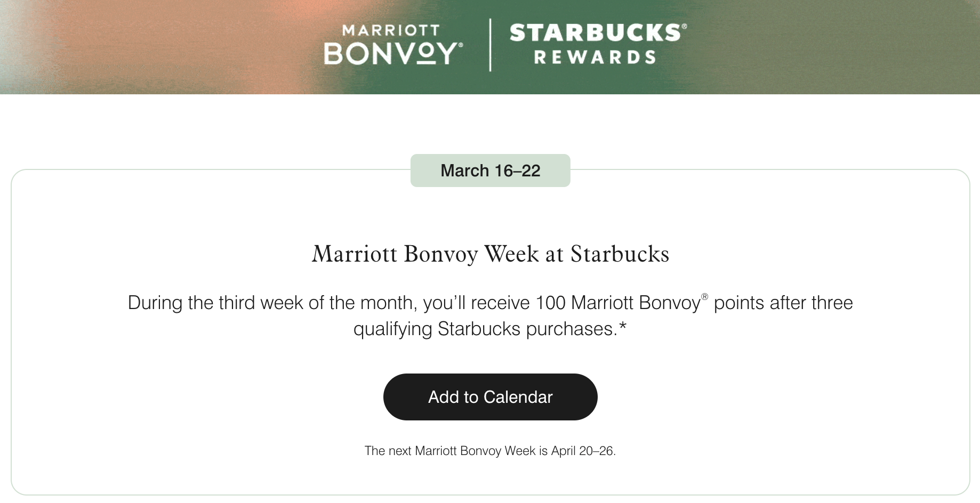This screenshot has width=980, height=503.
Task: Click the divider between the two brand logos
Action: coord(491,45)
